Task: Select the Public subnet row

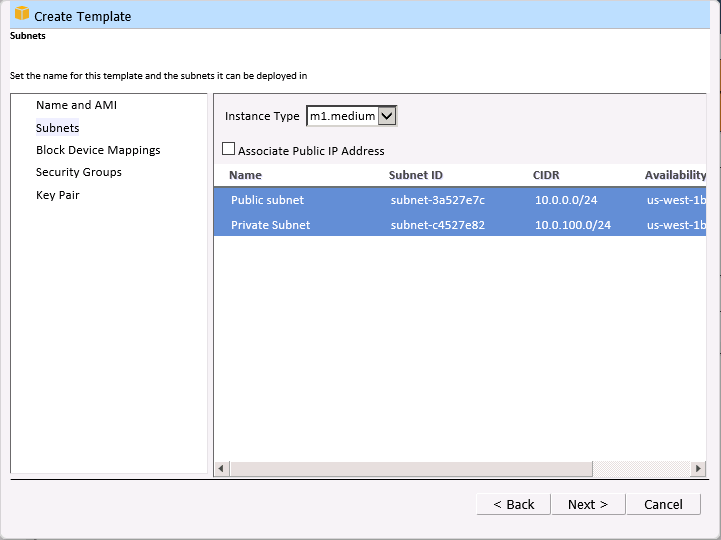Action: coord(267,200)
